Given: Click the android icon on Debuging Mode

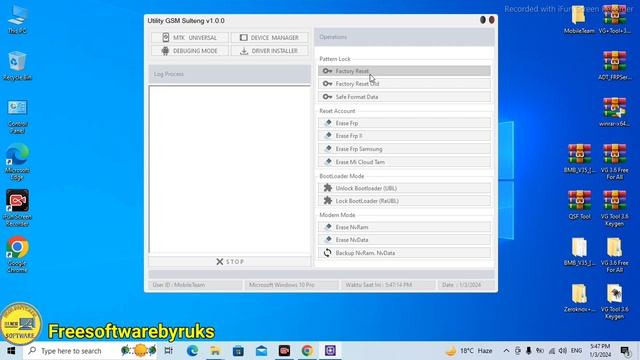Looking at the screenshot, I should click(x=165, y=51).
